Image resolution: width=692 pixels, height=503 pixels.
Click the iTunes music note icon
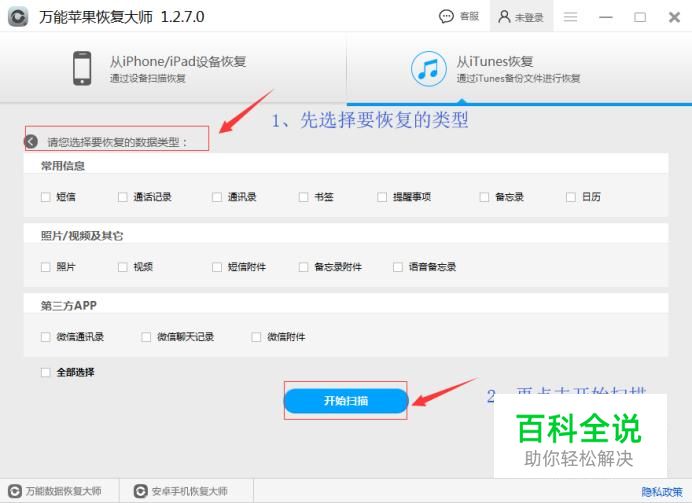click(428, 68)
